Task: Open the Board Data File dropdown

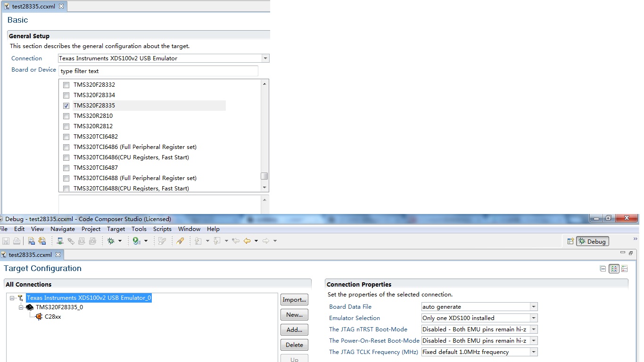Action: pyautogui.click(x=534, y=307)
